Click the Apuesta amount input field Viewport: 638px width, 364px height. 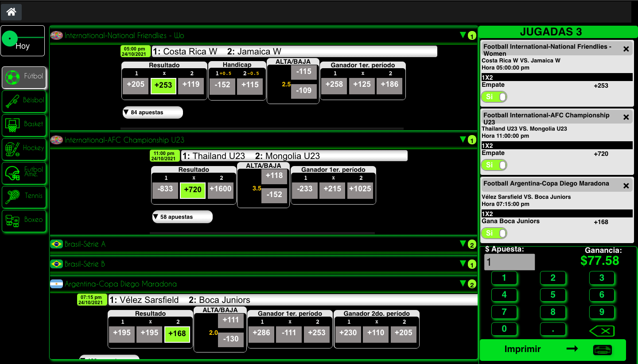pyautogui.click(x=509, y=262)
